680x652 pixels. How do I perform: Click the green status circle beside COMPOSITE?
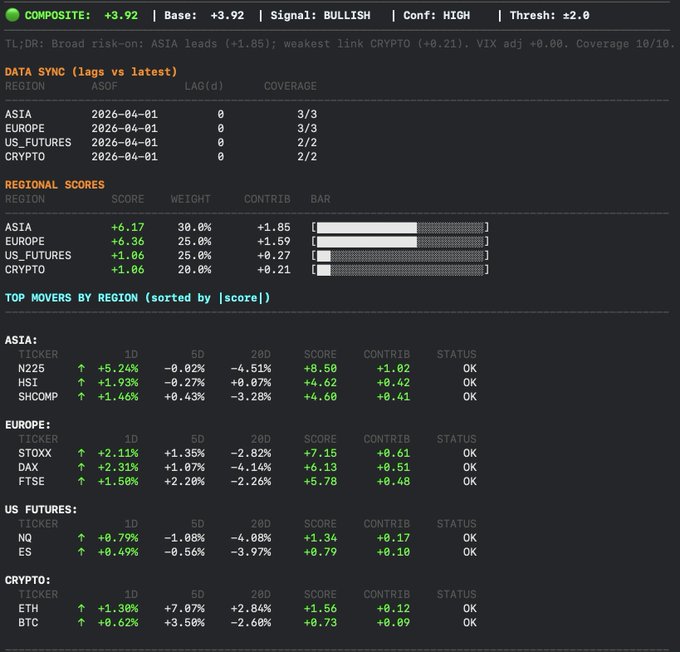coord(12,16)
